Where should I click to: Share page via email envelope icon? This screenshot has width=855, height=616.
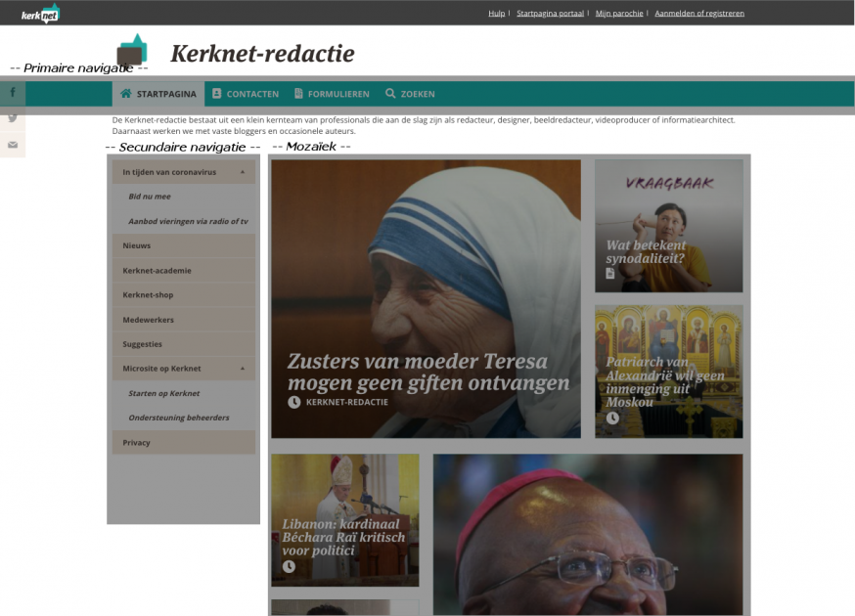pos(13,145)
